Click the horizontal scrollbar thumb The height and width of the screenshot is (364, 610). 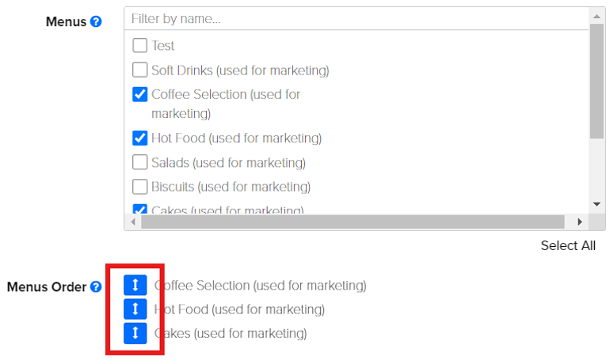(x=353, y=222)
